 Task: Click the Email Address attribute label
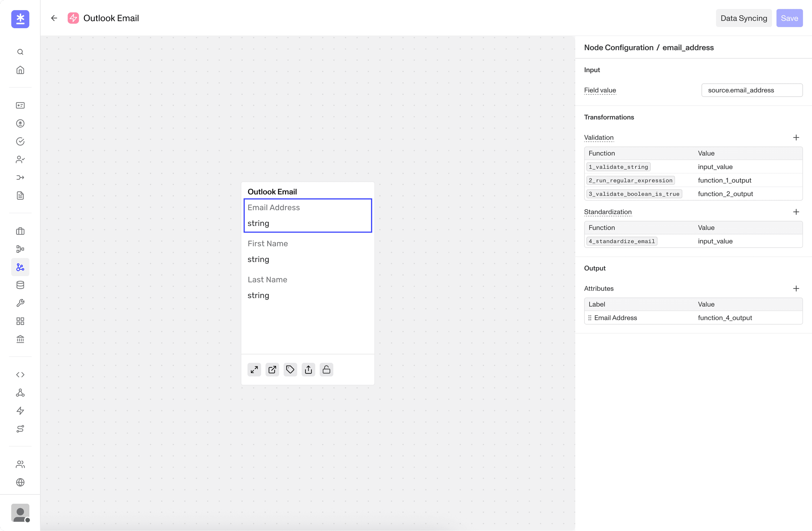(x=616, y=318)
